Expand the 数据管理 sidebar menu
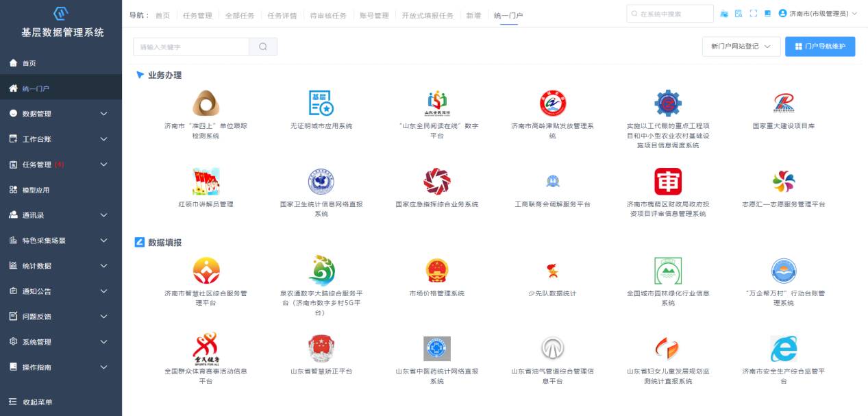 click(x=60, y=114)
